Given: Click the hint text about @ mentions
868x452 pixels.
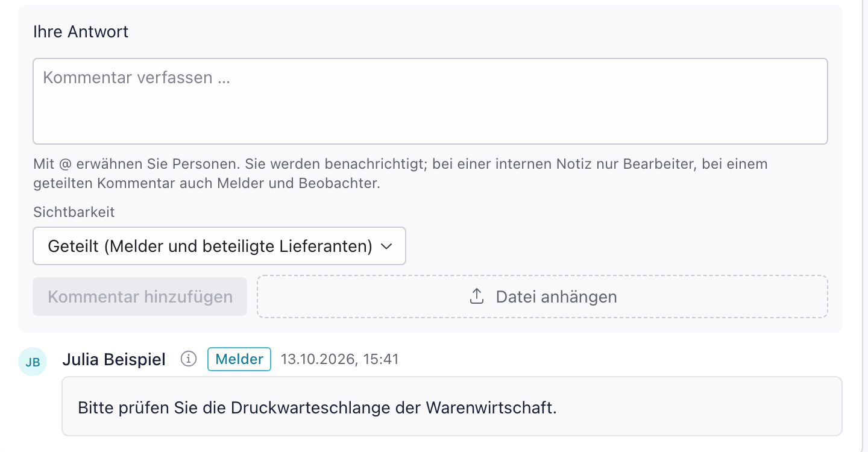Looking at the screenshot, I should pos(400,174).
